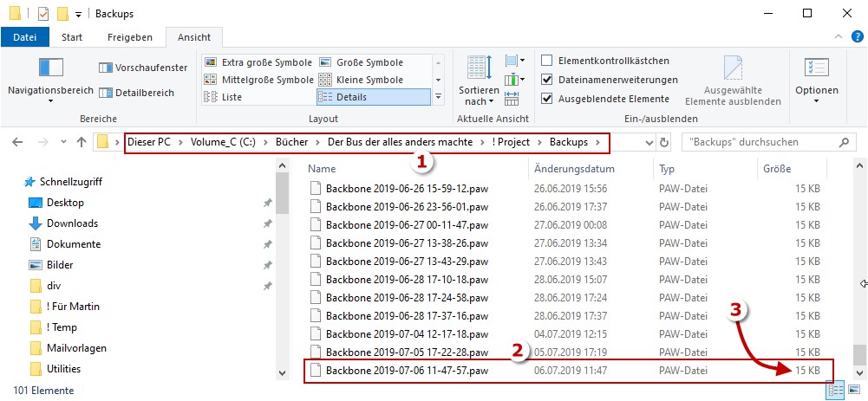Toggle the Vorschaufenster preview pane
The image size is (868, 401).
[143, 68]
